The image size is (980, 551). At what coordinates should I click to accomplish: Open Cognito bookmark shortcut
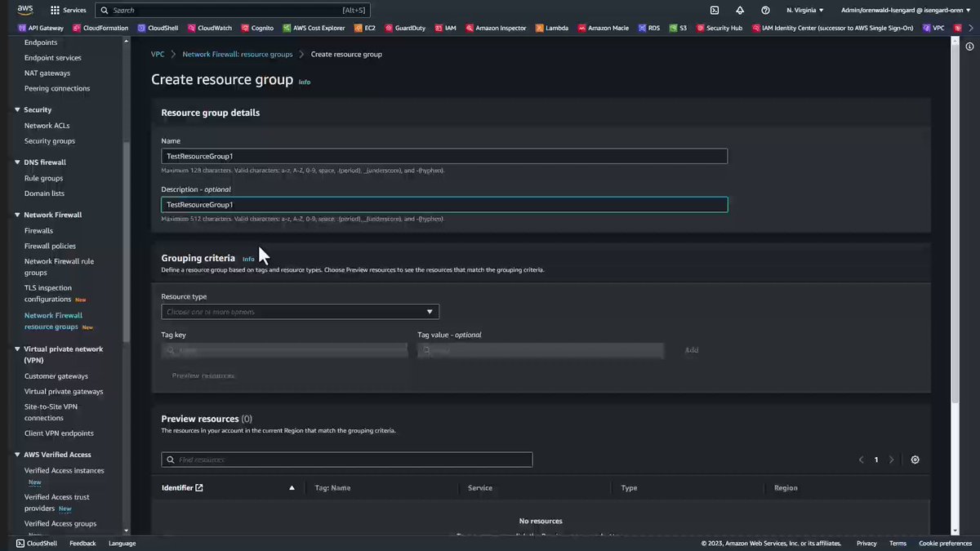coord(257,28)
